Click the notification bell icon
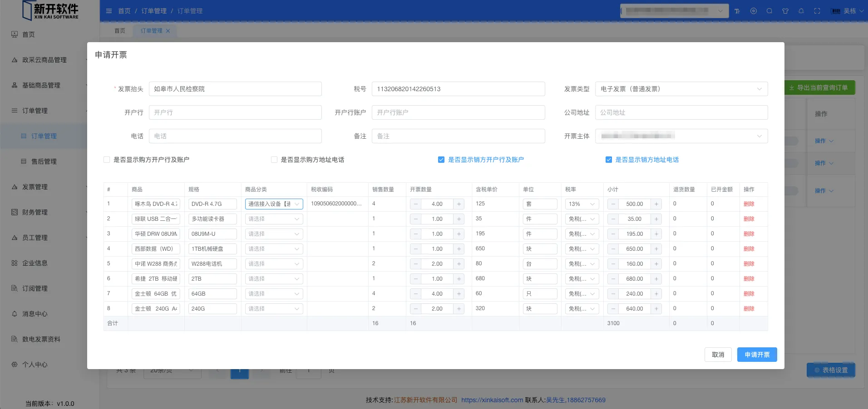This screenshot has width=868, height=409. (801, 11)
